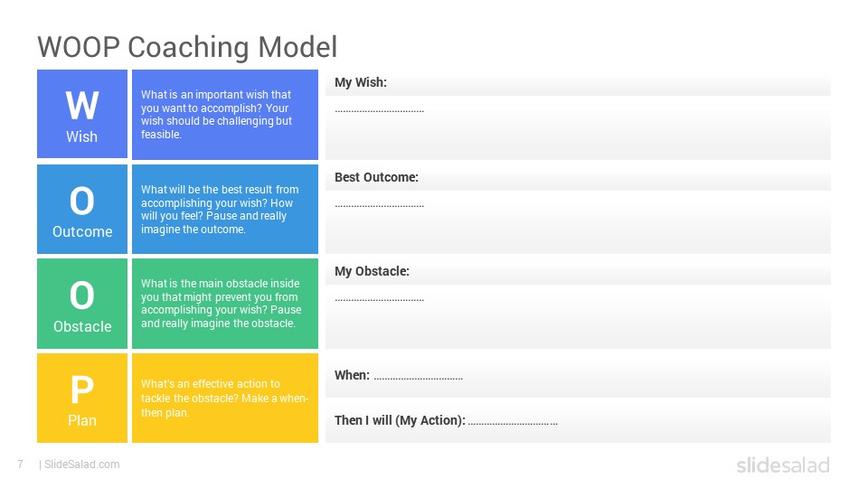Click the dotted line under Best Outcome
868x488 pixels.
click(379, 206)
